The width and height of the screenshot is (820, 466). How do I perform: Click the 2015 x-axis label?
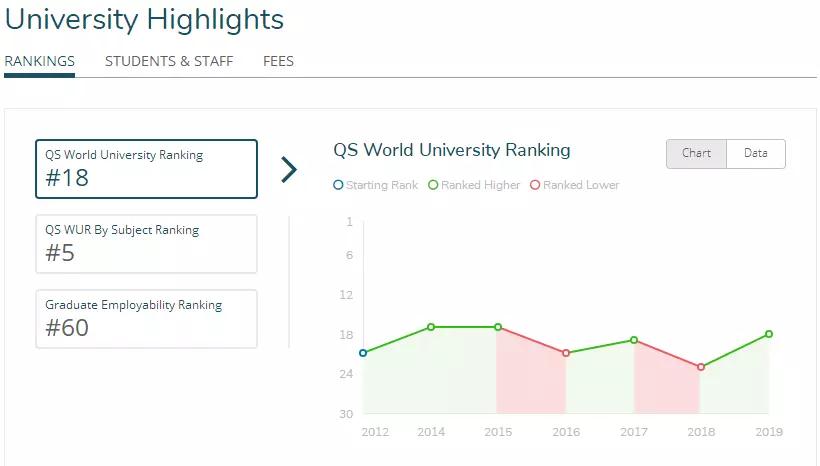tap(498, 432)
